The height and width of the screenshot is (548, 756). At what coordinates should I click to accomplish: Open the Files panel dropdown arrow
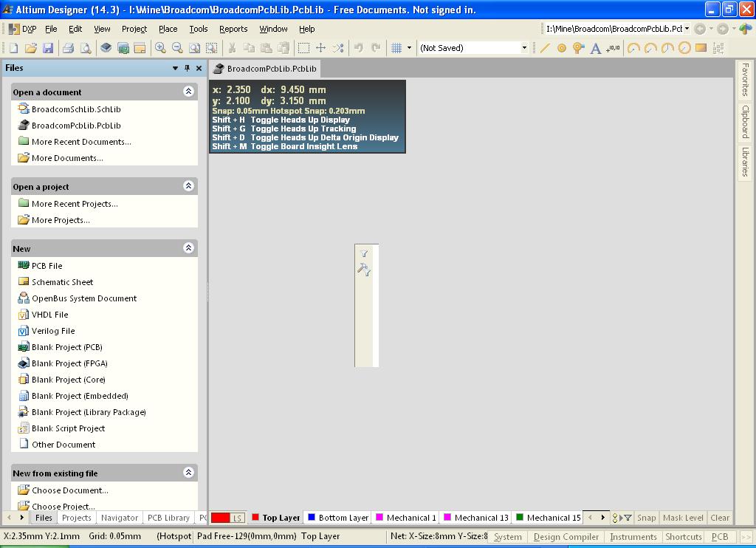click(175, 68)
